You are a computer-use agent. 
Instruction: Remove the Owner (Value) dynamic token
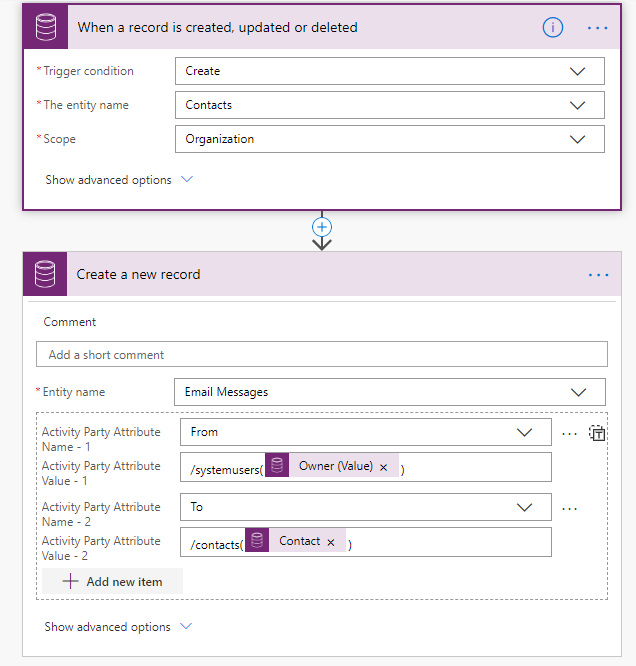(383, 467)
